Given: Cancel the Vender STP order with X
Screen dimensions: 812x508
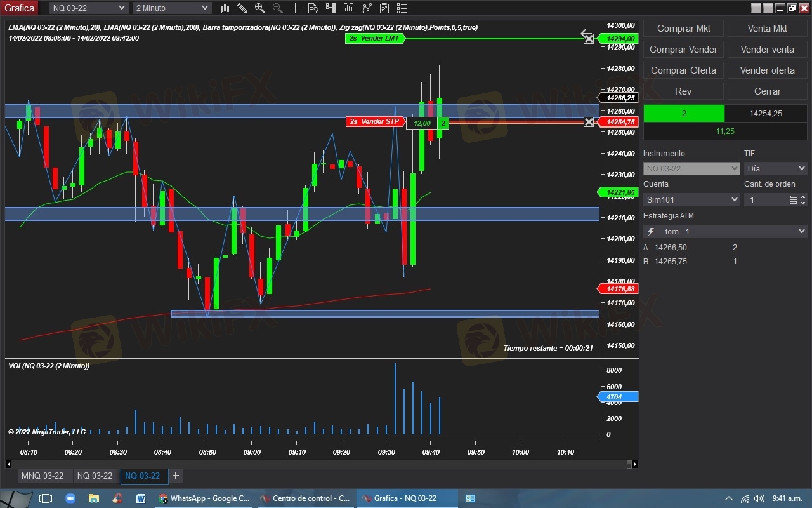Looking at the screenshot, I should tap(589, 122).
